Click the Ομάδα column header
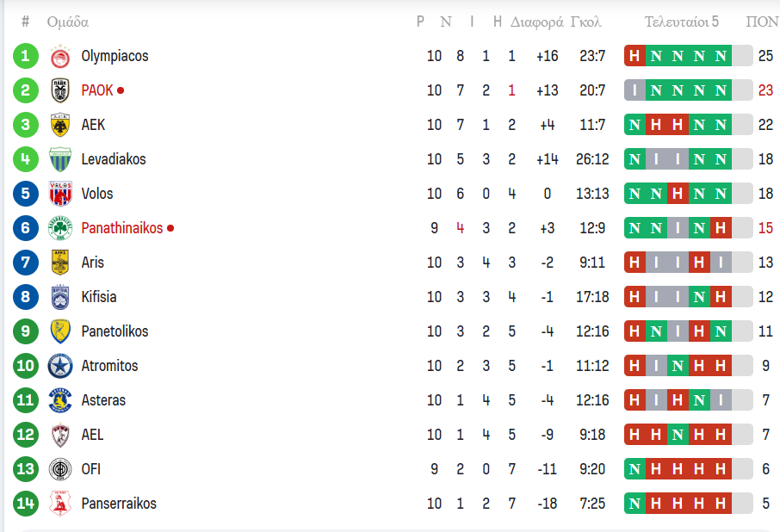Screen dimensions: 780x532 click(68, 22)
